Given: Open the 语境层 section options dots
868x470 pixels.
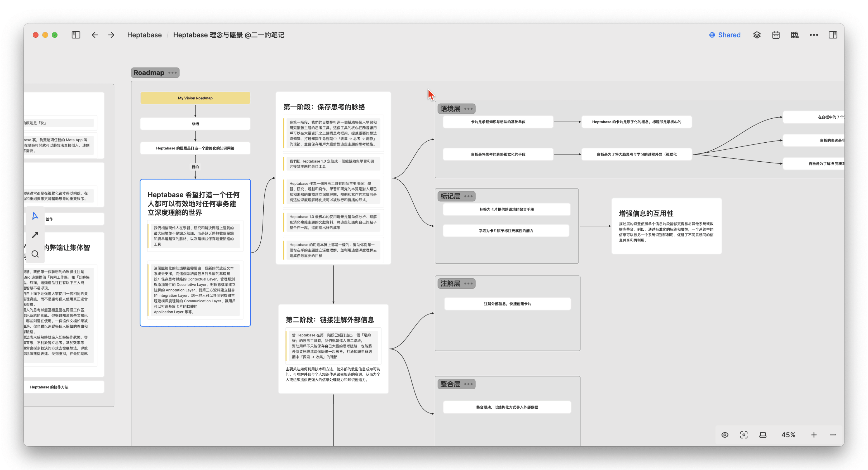Looking at the screenshot, I should 468,109.
